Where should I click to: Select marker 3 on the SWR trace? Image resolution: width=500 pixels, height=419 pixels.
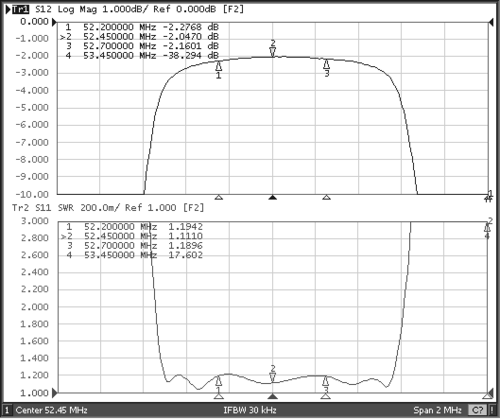tap(326, 381)
